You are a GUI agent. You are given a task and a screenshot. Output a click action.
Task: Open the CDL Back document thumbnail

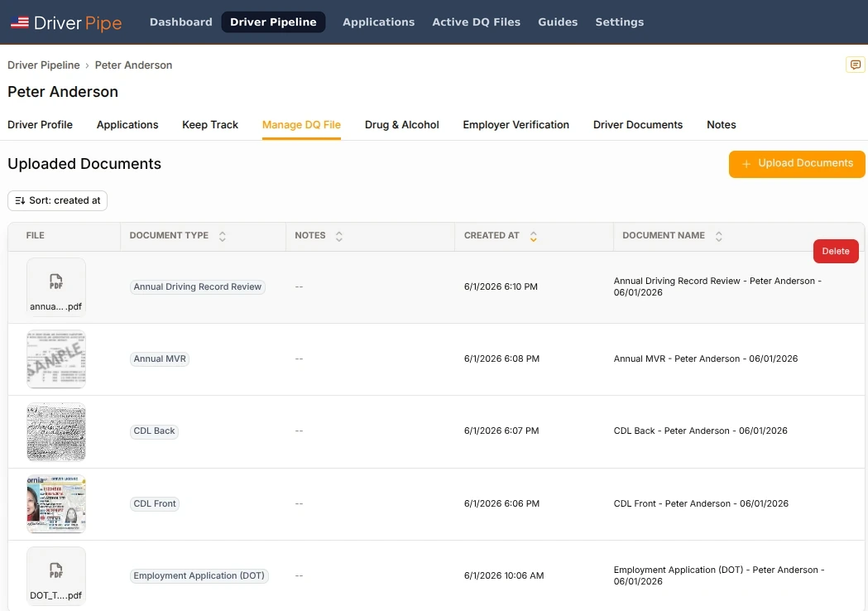coord(56,431)
